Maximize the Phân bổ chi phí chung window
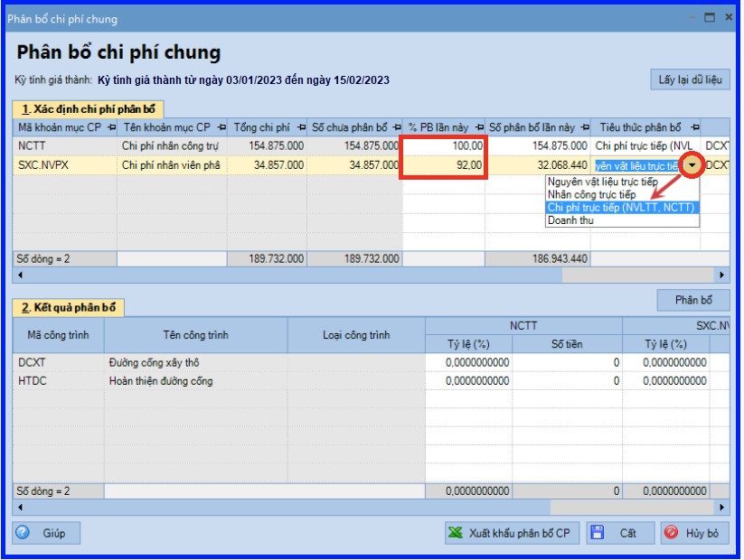The image size is (744, 560). [710, 17]
